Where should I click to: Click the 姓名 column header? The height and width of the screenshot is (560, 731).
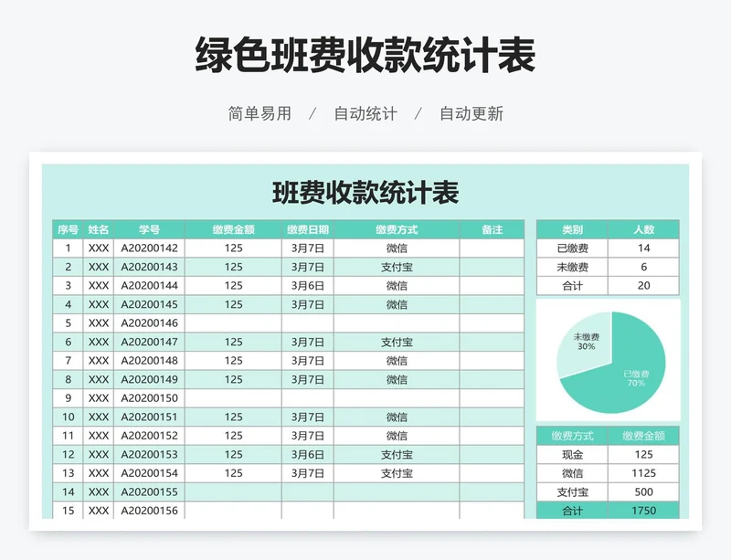(99, 229)
